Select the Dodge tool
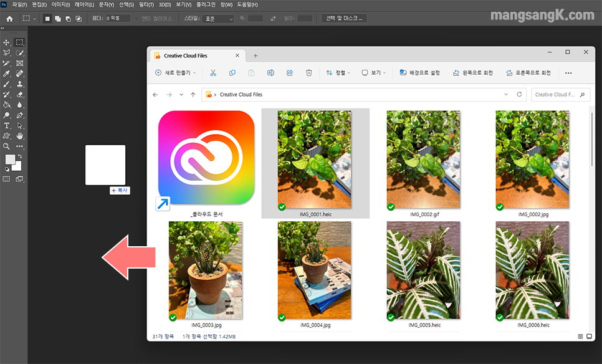This screenshot has width=602, height=364. 6,115
